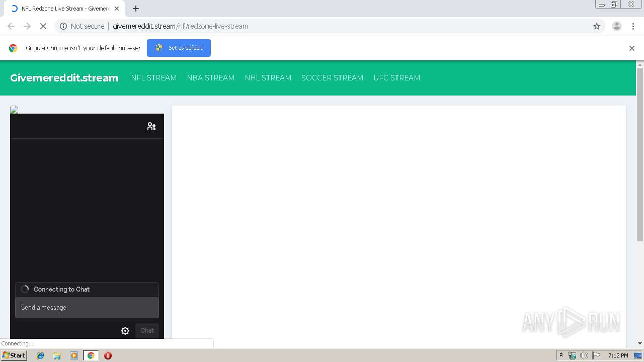The image size is (644, 362).
Task: Click Chrome logo in the notification bar
Action: 13,48
